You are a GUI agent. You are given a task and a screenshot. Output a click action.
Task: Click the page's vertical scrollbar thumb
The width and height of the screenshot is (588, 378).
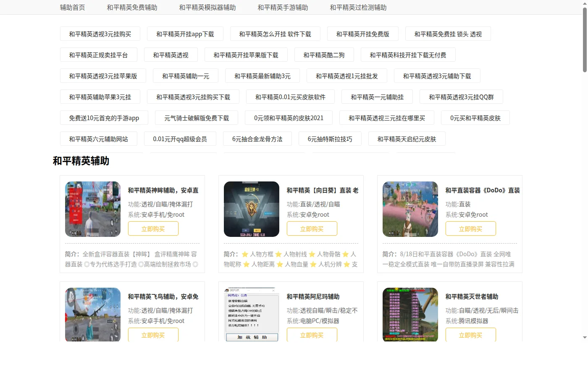pyautogui.click(x=585, y=40)
